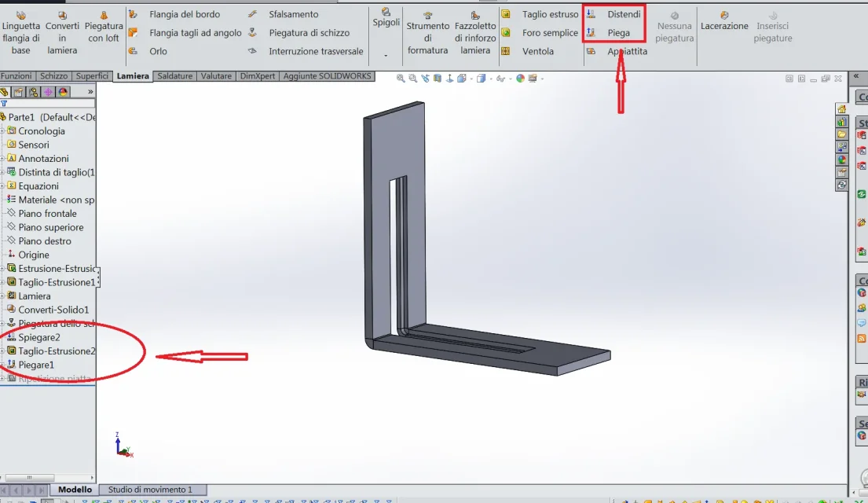The width and height of the screenshot is (868, 503).
Task: Select the Interruzione trasversale tool
Action: 306,51
